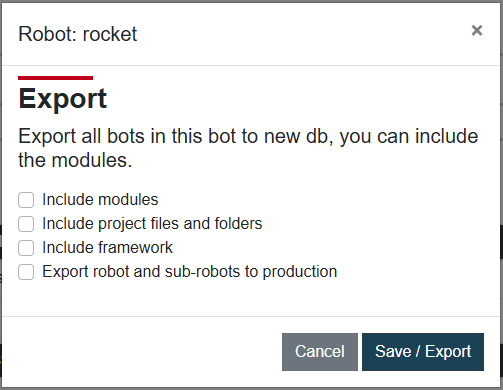
Task: Click the bold "Export" heading
Action: [x=63, y=99]
